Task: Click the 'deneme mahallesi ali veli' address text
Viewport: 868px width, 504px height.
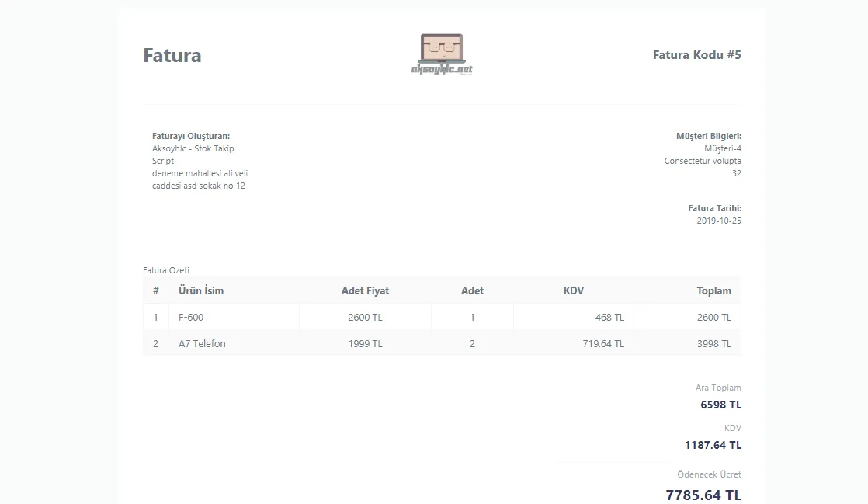Action: [200, 173]
